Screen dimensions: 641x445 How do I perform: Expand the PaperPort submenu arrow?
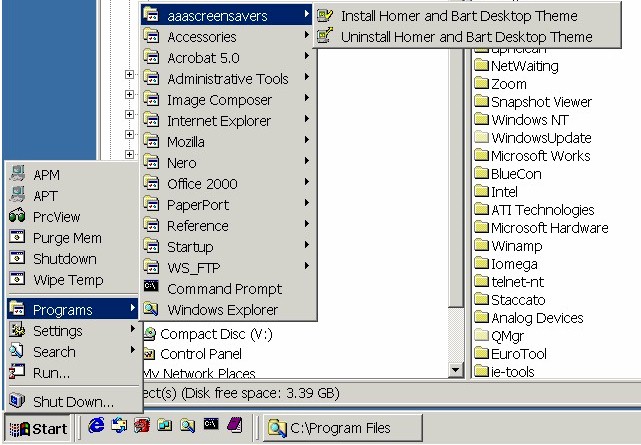coord(307,203)
